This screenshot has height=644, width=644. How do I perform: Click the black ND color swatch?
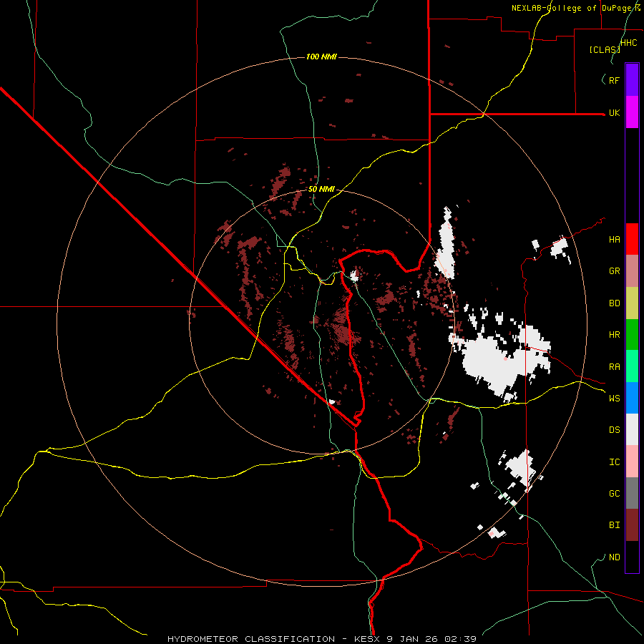click(x=632, y=557)
